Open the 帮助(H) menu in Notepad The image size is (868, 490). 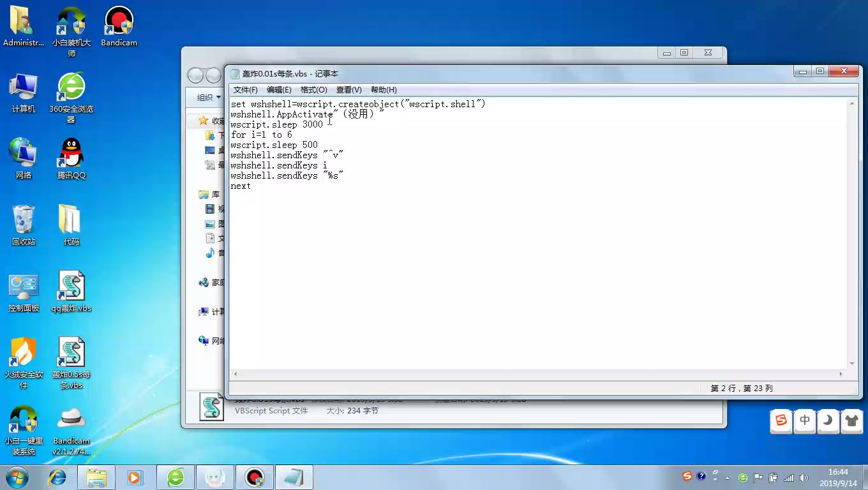coord(384,90)
